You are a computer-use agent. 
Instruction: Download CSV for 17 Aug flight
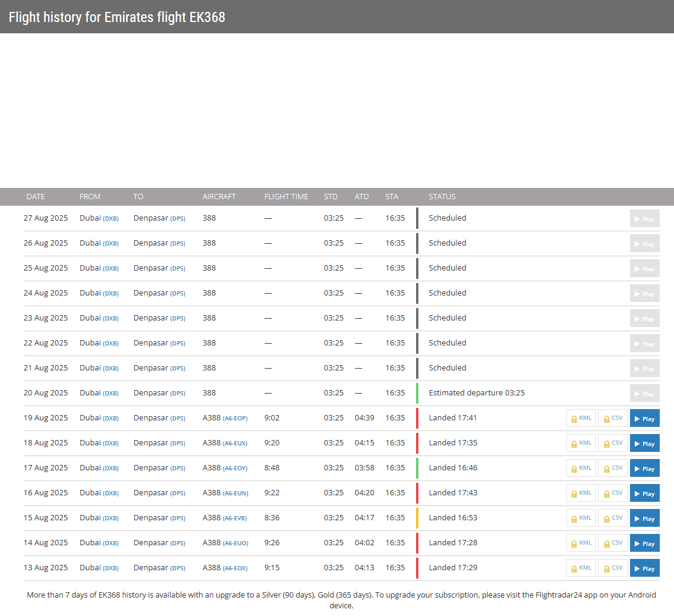612,469
